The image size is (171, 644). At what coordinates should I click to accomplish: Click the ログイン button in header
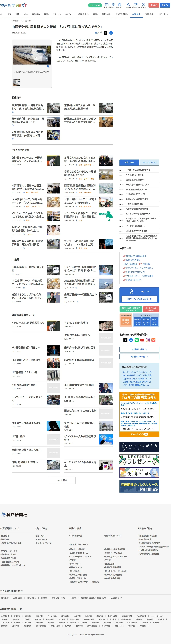click(165, 5)
